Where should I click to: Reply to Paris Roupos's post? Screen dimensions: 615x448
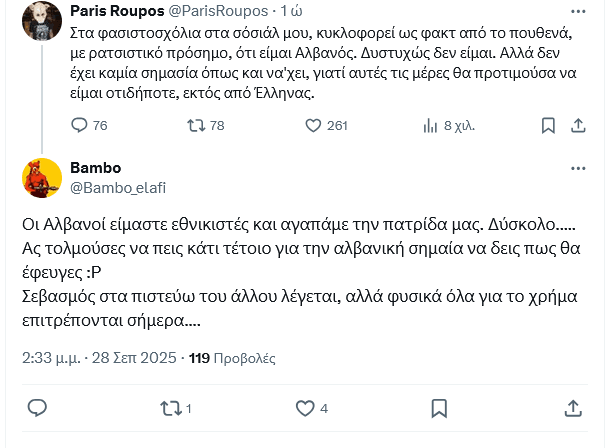82,125
